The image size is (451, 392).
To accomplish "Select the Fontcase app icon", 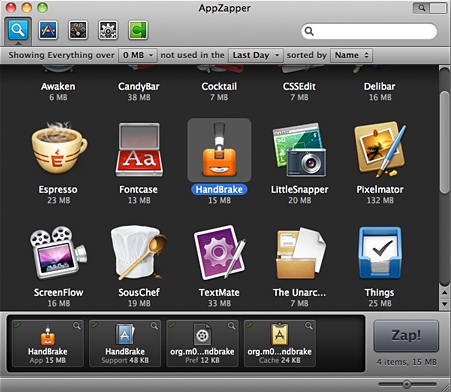I will (139, 149).
